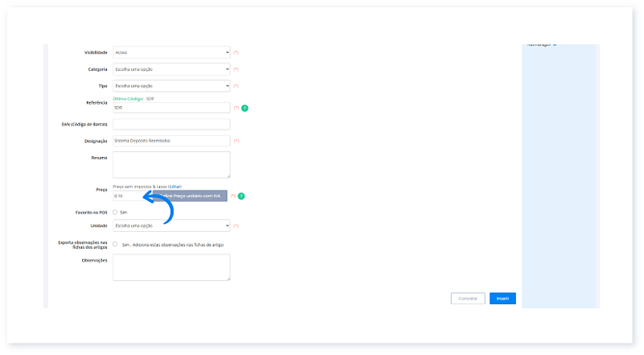Expand the Categoria dropdown
The height and width of the screenshot is (355, 644).
(x=171, y=70)
